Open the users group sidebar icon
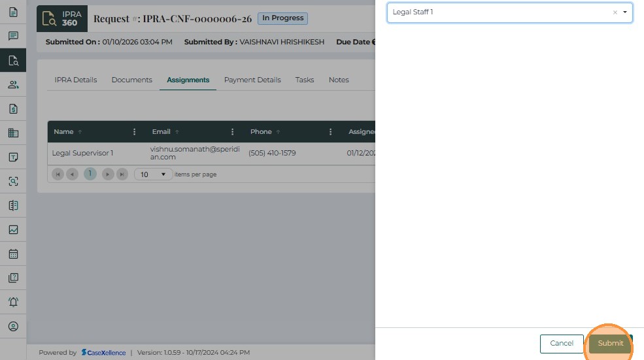The height and width of the screenshot is (360, 644). (x=13, y=84)
